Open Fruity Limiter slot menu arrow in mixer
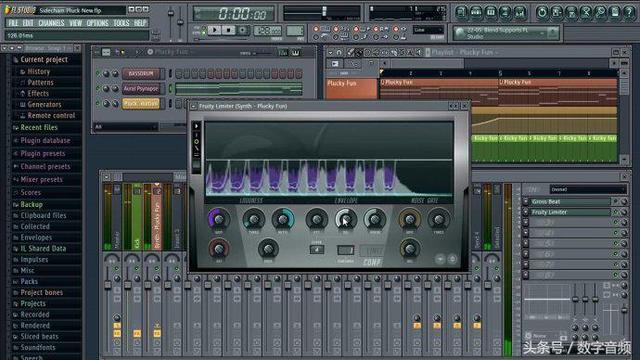This screenshot has height=360, width=640. tap(526, 212)
